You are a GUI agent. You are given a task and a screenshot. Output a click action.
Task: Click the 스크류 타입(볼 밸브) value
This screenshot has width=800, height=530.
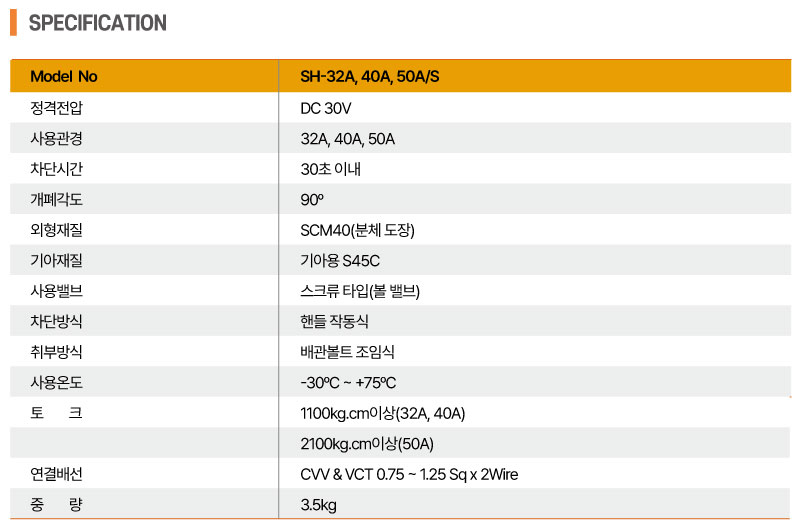pos(360,291)
